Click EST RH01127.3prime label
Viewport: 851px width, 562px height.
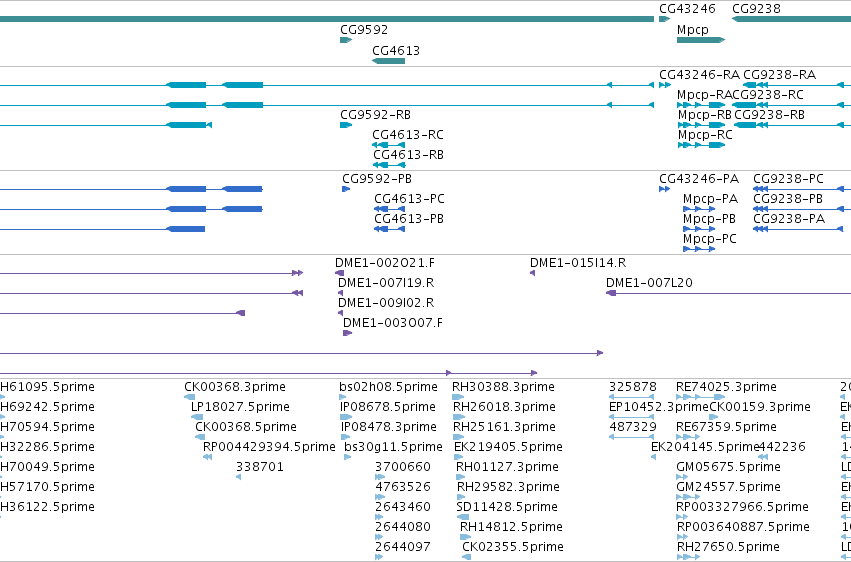pyautogui.click(x=507, y=468)
